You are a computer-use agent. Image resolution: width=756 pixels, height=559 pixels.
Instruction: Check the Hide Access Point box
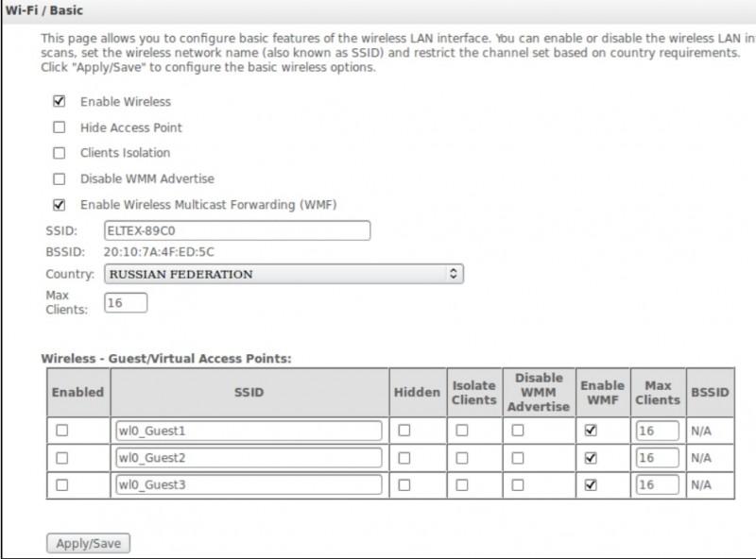pyautogui.click(x=59, y=127)
